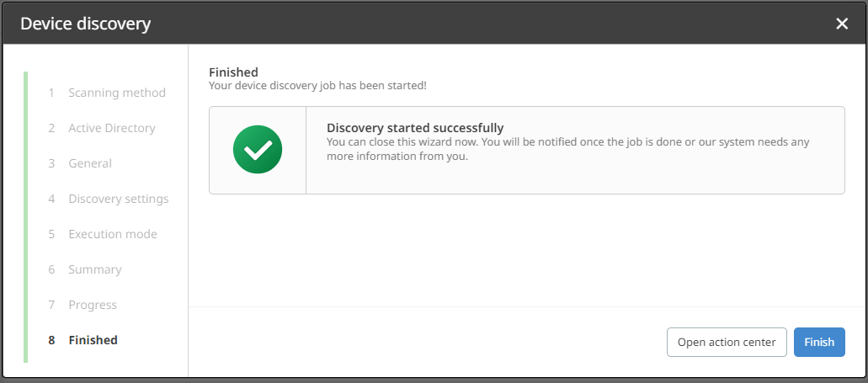Open the General wizard step

90,163
